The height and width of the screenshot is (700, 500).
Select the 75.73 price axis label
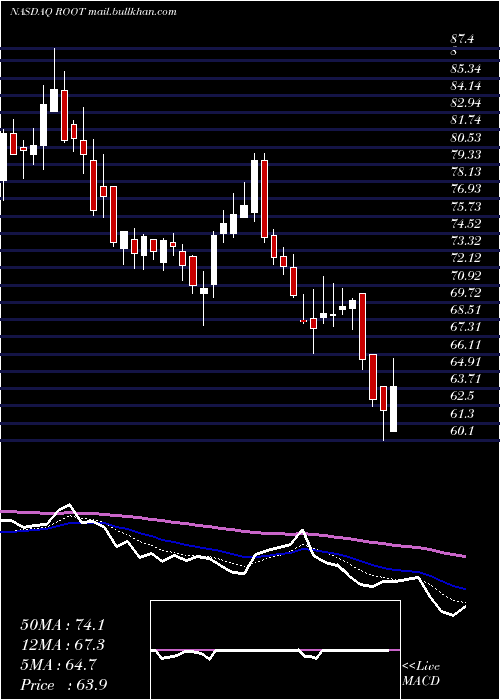tap(466, 207)
